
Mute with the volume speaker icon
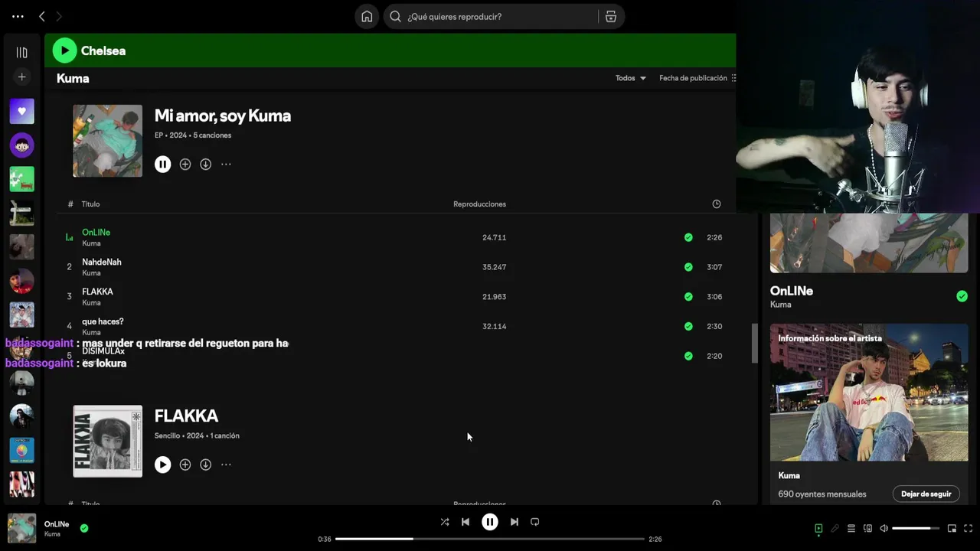pos(884,528)
